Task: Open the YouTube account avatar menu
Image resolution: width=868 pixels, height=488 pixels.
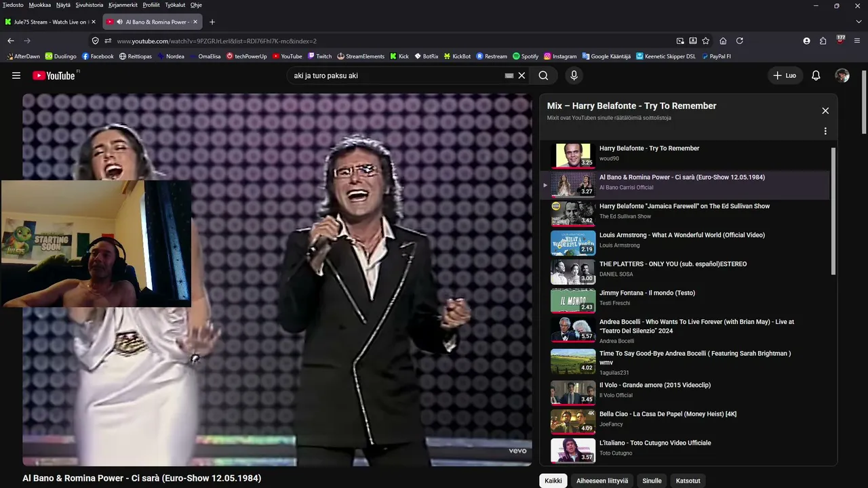Action: coord(842,76)
